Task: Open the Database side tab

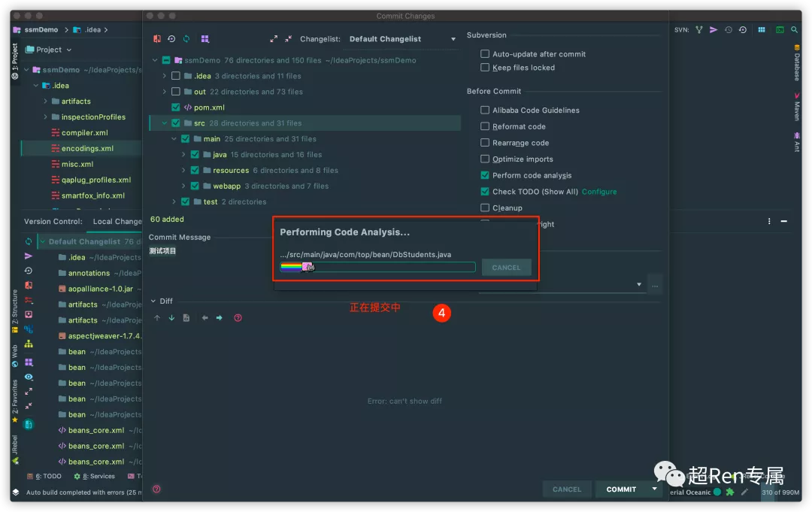Action: pos(796,64)
